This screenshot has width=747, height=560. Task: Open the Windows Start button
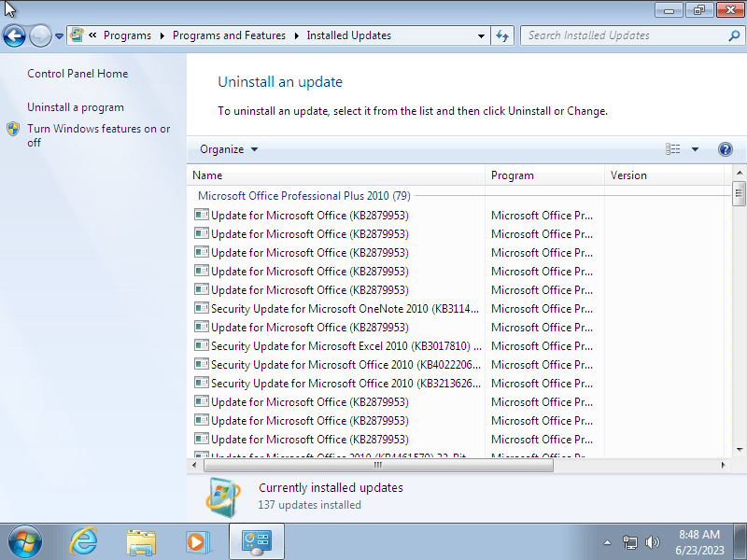click(x=25, y=542)
